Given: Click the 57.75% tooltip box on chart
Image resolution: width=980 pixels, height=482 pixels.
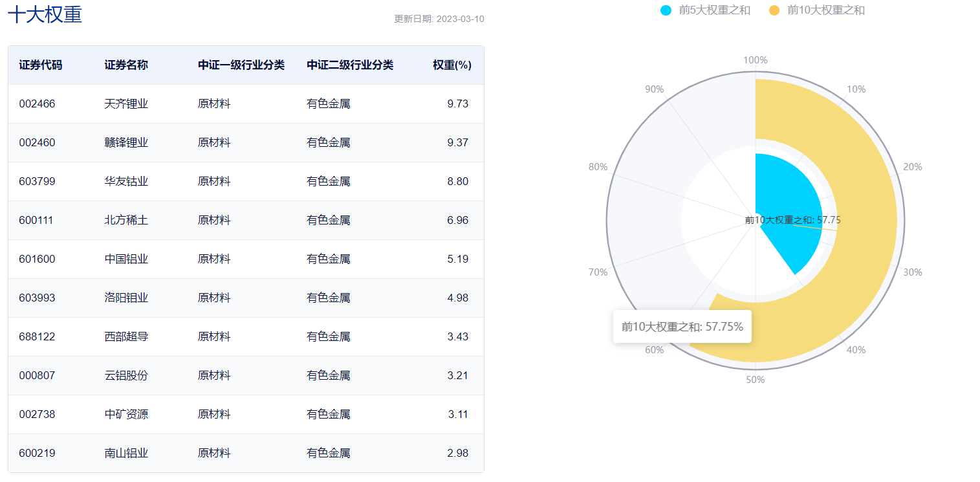Looking at the screenshot, I should click(682, 327).
